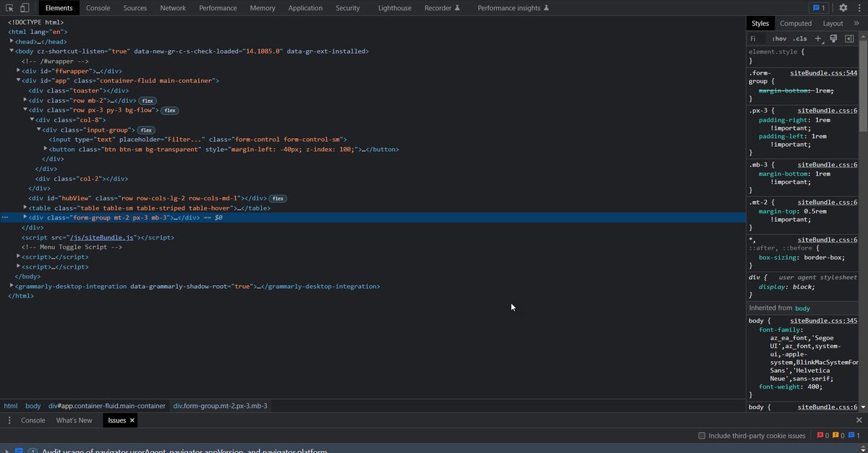Click the ellipsis actions beside selected DOM node
868x453 pixels.
(x=5, y=217)
